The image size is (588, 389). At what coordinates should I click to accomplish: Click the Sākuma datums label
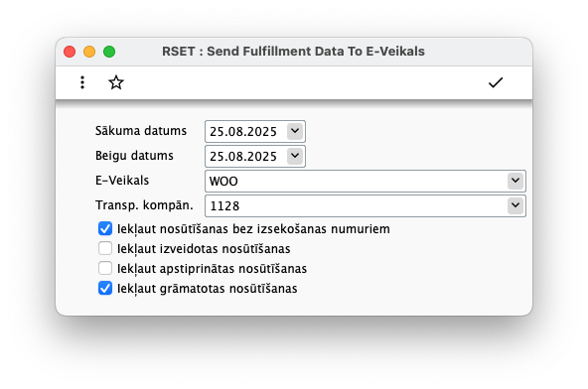click(141, 131)
